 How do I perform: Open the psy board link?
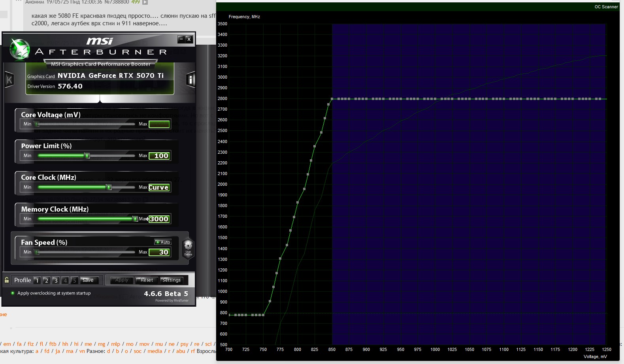click(x=185, y=344)
